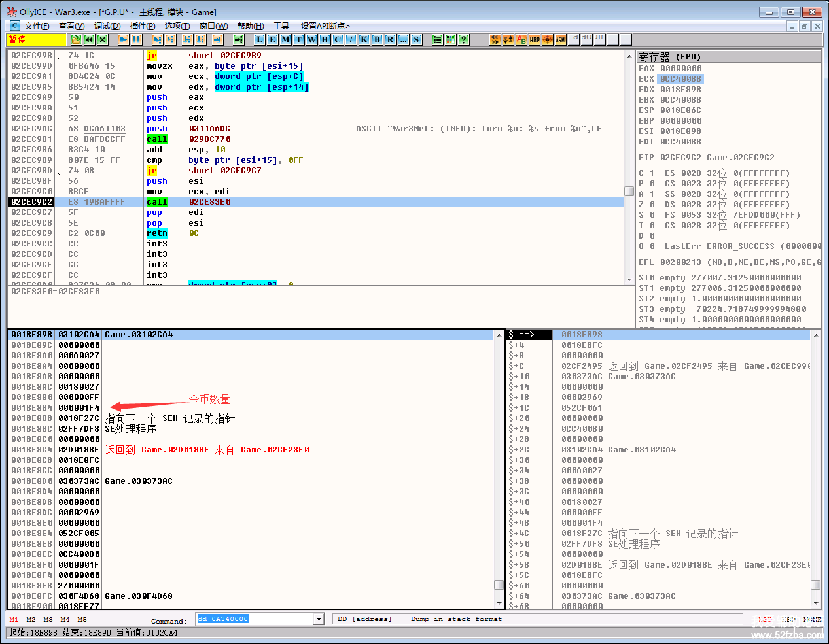Click the 寄存器 (FPU) registers header
The image size is (829, 644).
pos(728,57)
